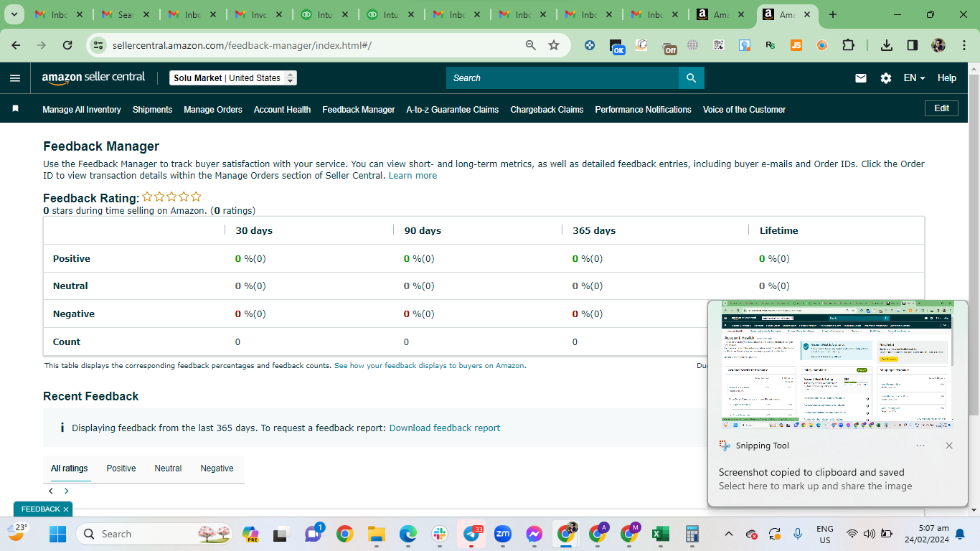Bookmark this page with the star icon
The height and width of the screenshot is (551, 980).
click(x=554, y=45)
